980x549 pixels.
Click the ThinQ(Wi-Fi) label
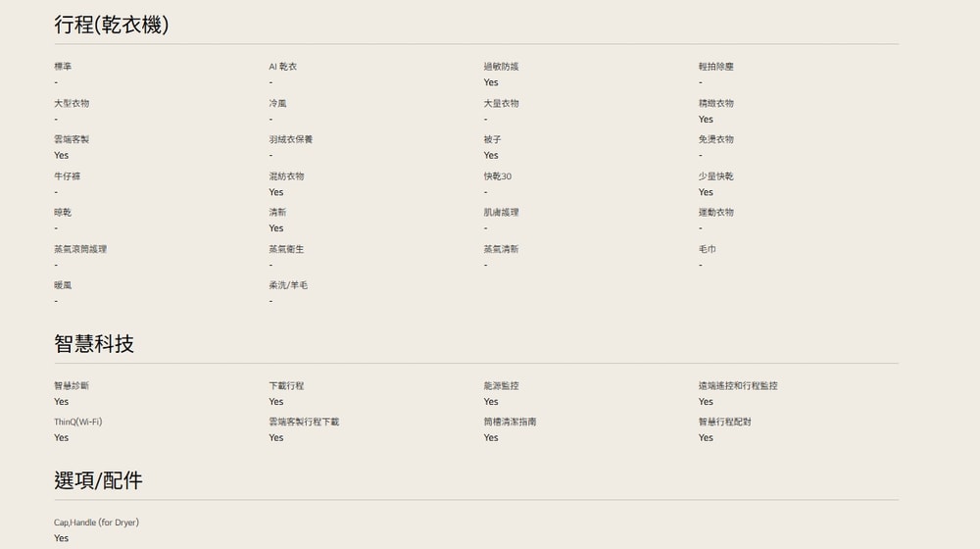[x=77, y=422]
